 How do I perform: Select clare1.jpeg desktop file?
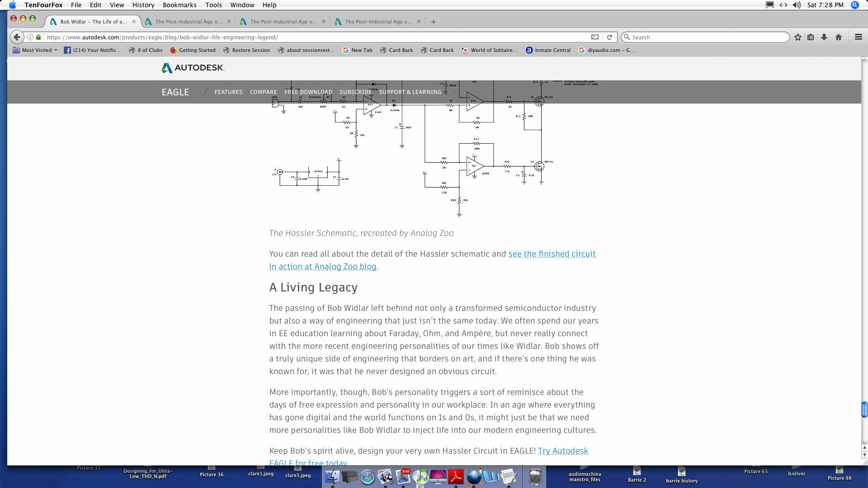tap(261, 471)
